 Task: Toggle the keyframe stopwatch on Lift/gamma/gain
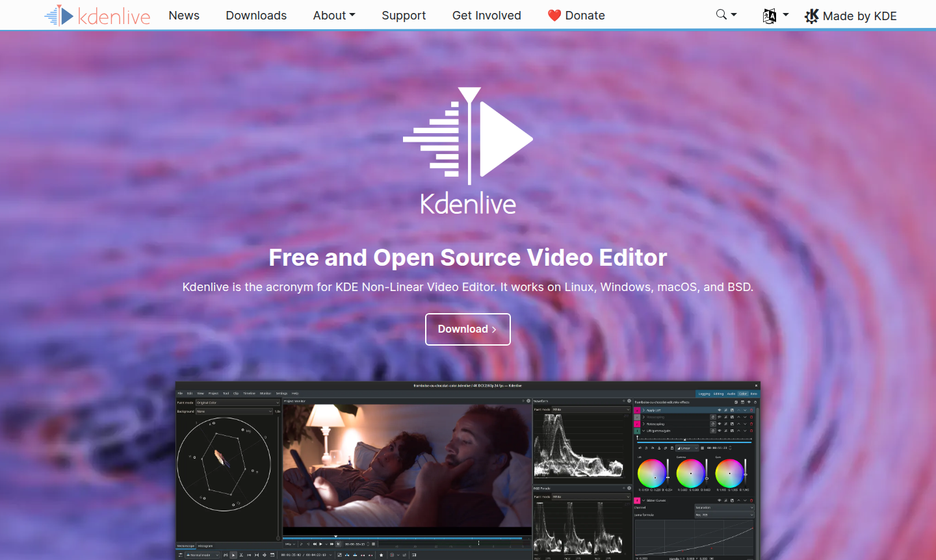(713, 431)
